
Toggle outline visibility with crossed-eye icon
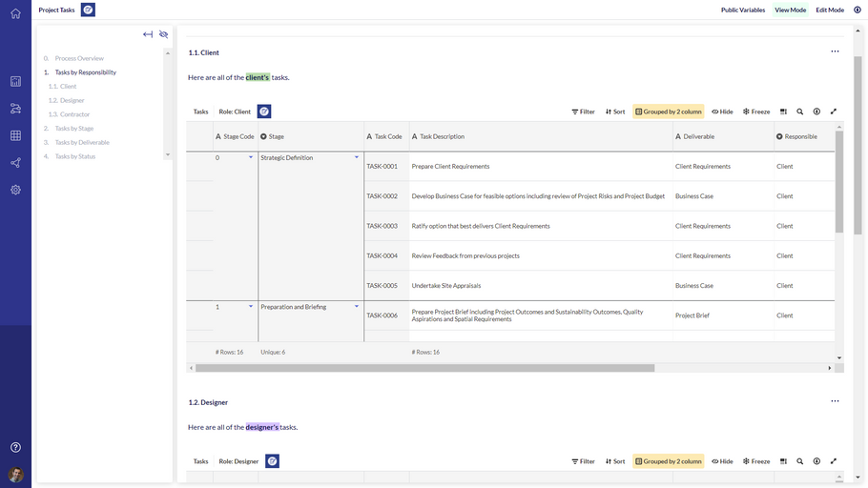164,34
